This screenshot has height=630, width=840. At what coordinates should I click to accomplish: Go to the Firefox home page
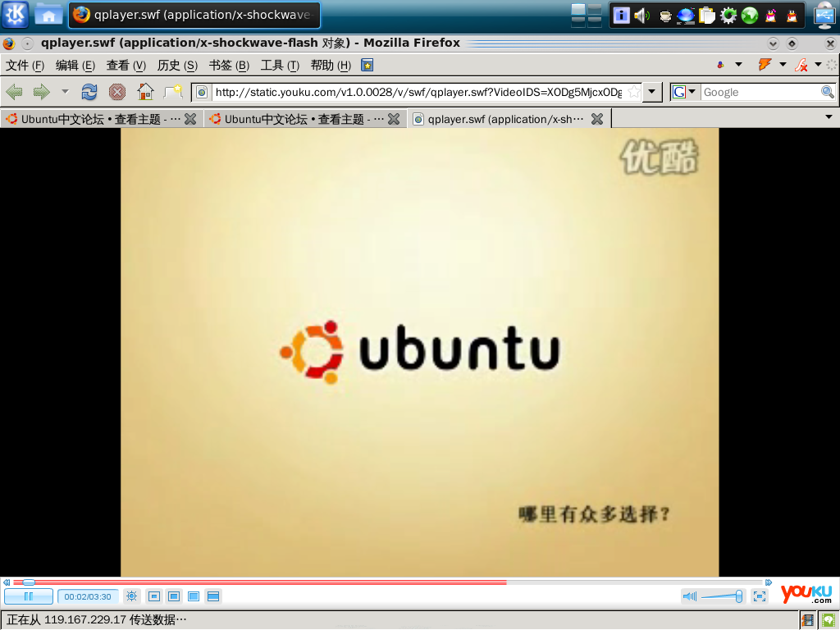[145, 92]
